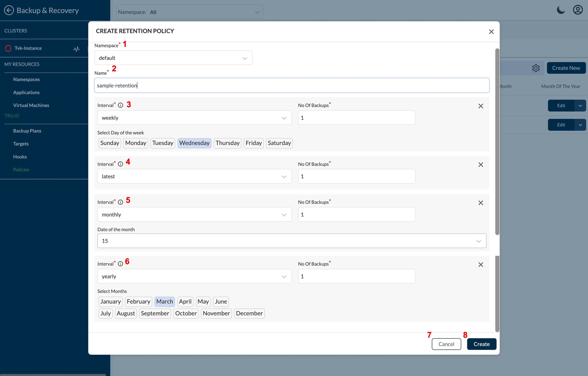Open the user profile icon
Image resolution: width=588 pixels, height=376 pixels.
(x=578, y=10)
